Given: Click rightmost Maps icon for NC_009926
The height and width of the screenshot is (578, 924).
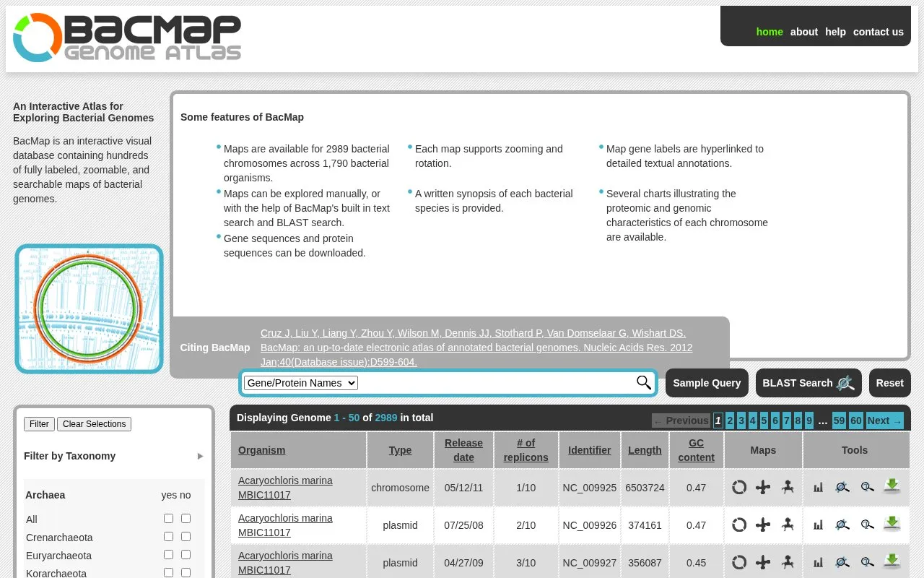Looking at the screenshot, I should pos(788,525).
